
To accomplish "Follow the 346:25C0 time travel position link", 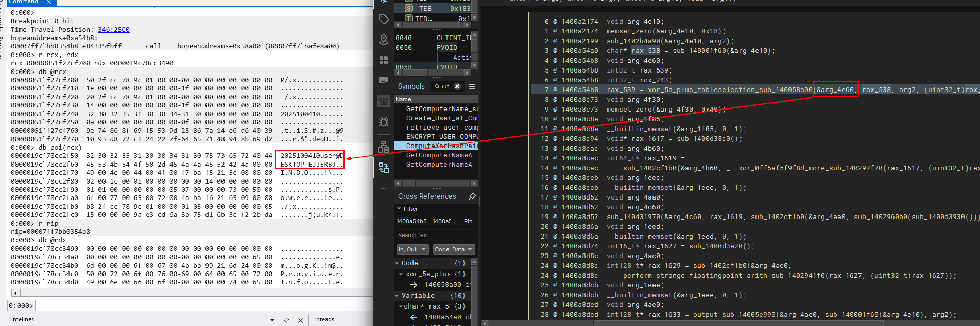I will [x=113, y=30].
